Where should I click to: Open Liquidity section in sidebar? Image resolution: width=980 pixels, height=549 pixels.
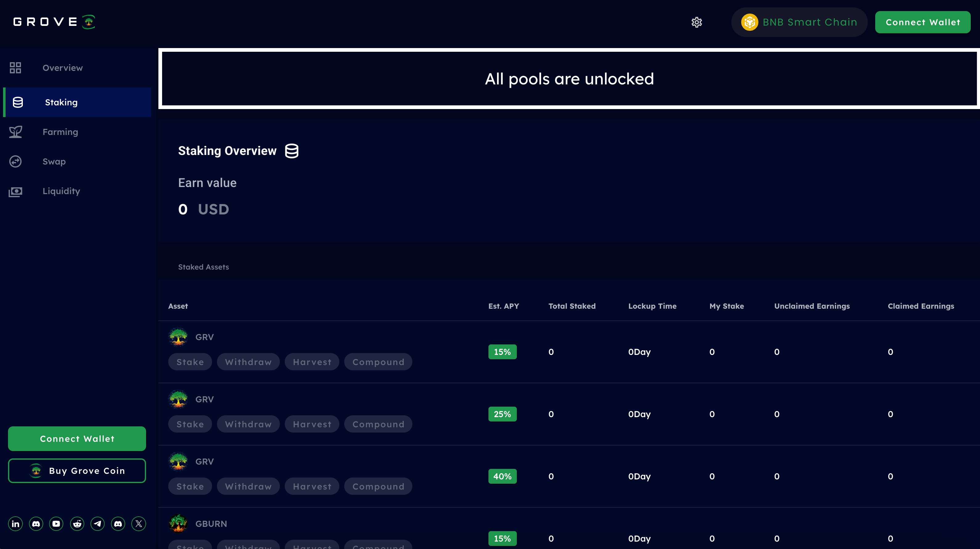point(61,191)
